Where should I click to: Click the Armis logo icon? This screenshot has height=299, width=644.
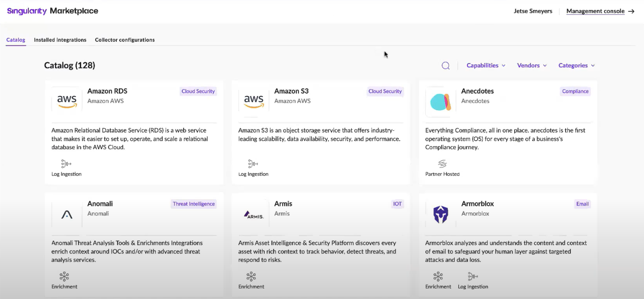pyautogui.click(x=254, y=215)
